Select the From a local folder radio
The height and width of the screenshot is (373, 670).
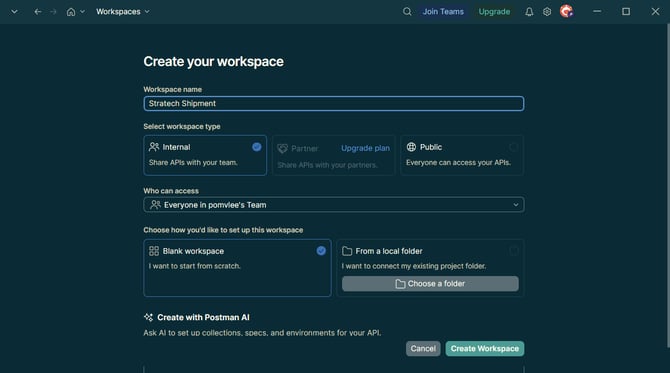pyautogui.click(x=514, y=251)
